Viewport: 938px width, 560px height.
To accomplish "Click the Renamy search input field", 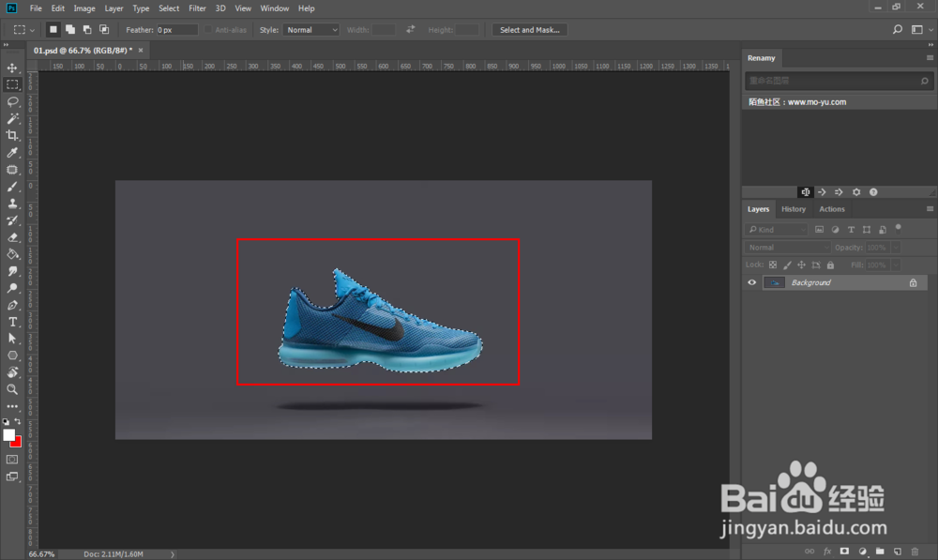I will coord(839,80).
